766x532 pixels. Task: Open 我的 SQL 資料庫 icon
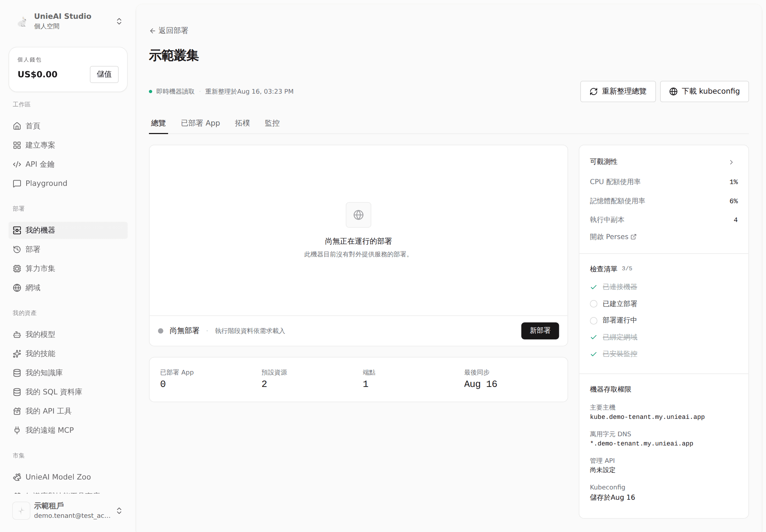17,392
